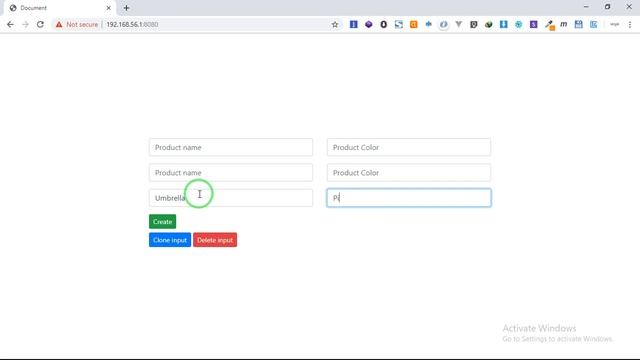Minimize the browser window

tap(586, 7)
